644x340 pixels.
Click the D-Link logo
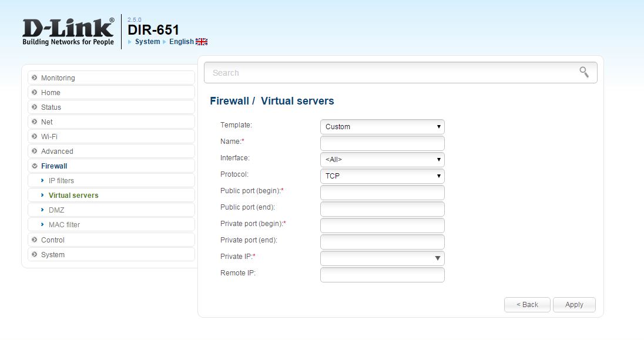[x=68, y=32]
